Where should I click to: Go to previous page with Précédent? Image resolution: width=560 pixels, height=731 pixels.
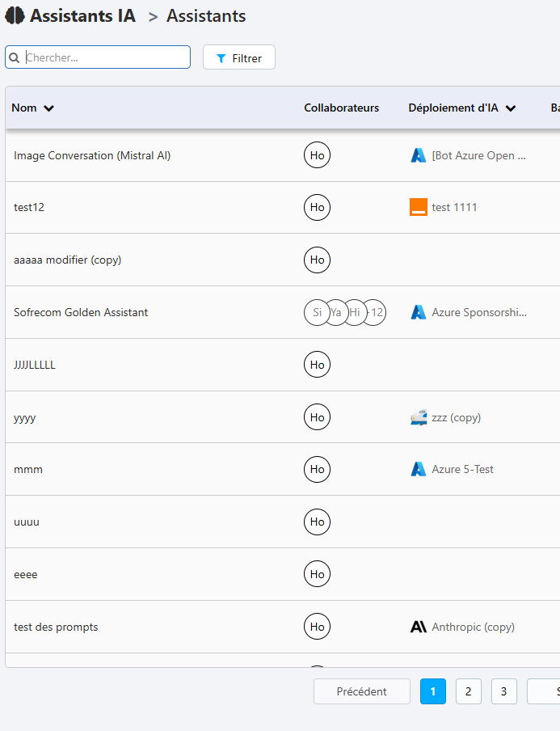(x=362, y=691)
